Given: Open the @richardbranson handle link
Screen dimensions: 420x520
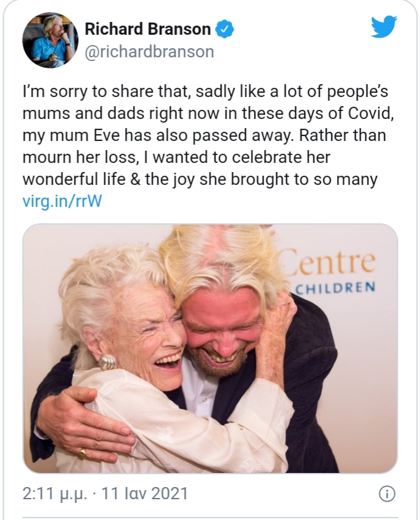Looking at the screenshot, I should 149,52.
